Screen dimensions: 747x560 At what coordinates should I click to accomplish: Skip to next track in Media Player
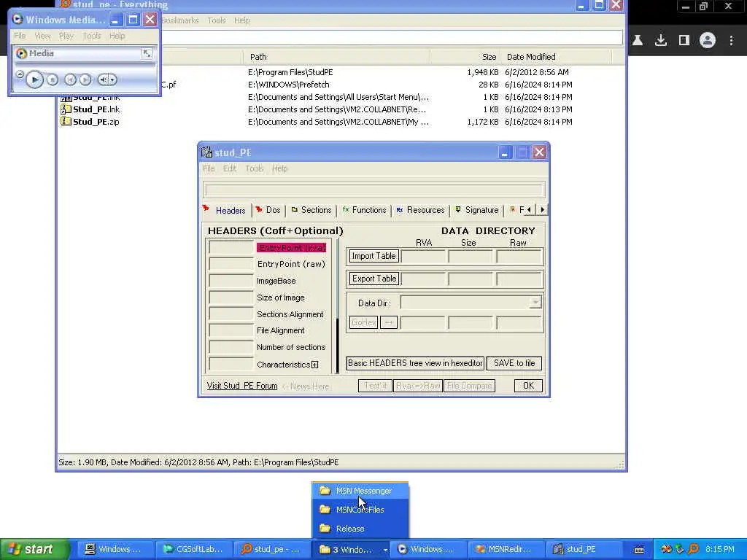point(85,80)
